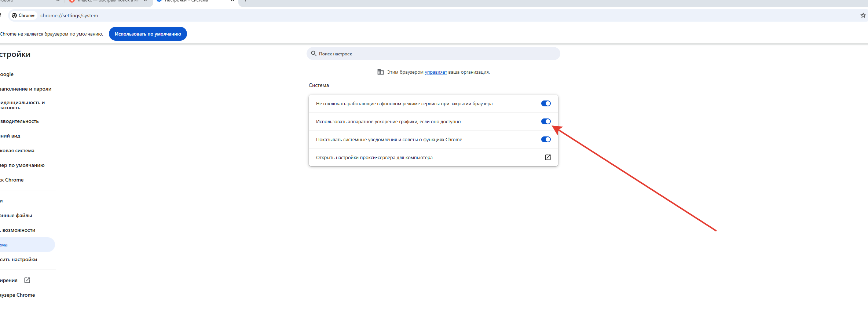Screen dimensions: 868x322
Task: Click the organization building icon
Action: click(x=381, y=72)
